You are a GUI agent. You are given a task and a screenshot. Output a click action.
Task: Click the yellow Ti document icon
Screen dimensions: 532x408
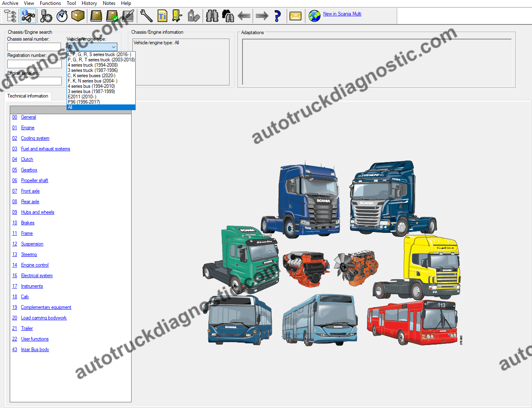click(162, 16)
